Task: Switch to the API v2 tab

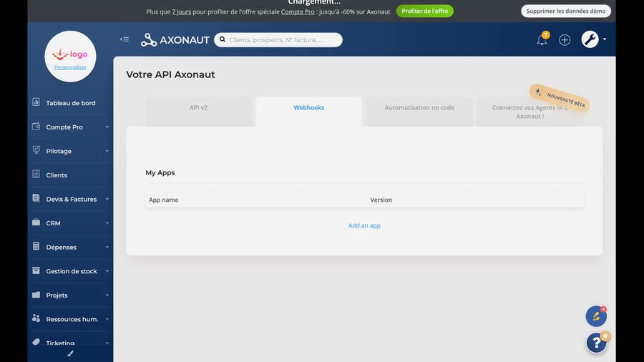Action: click(x=198, y=111)
